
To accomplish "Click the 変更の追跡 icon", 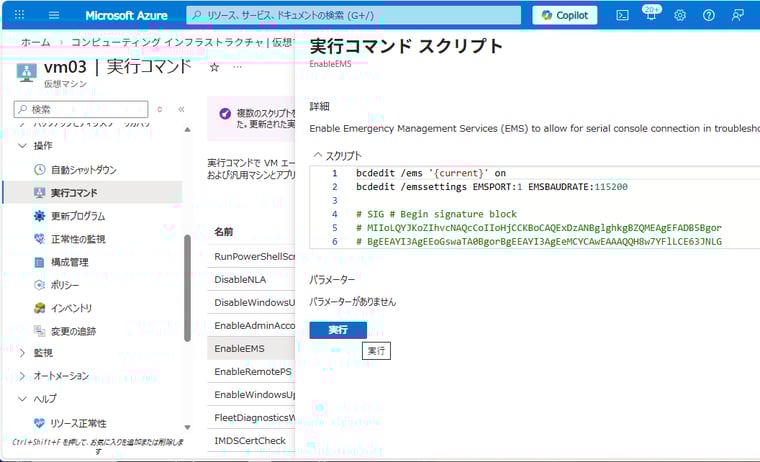I will pyautogui.click(x=40, y=331).
